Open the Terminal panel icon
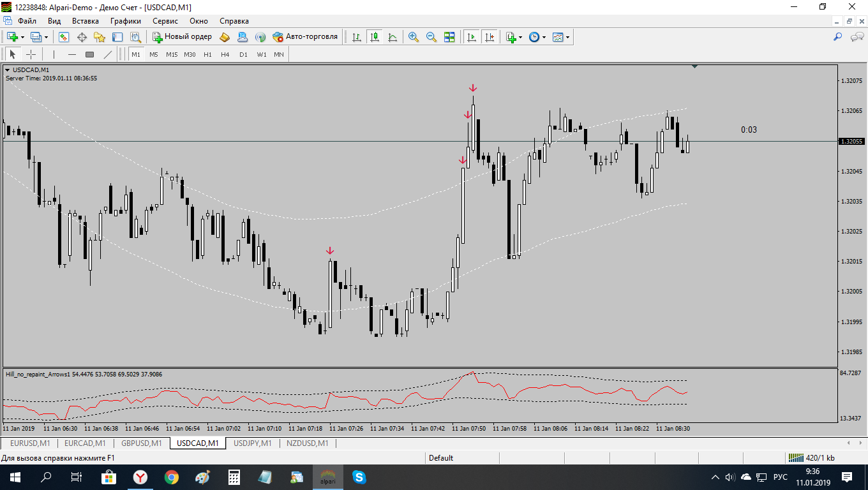Image resolution: width=868 pixels, height=490 pixels. [117, 37]
